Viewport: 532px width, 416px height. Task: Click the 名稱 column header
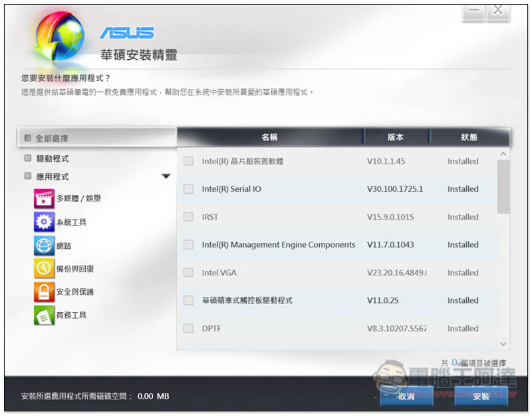tap(270, 137)
